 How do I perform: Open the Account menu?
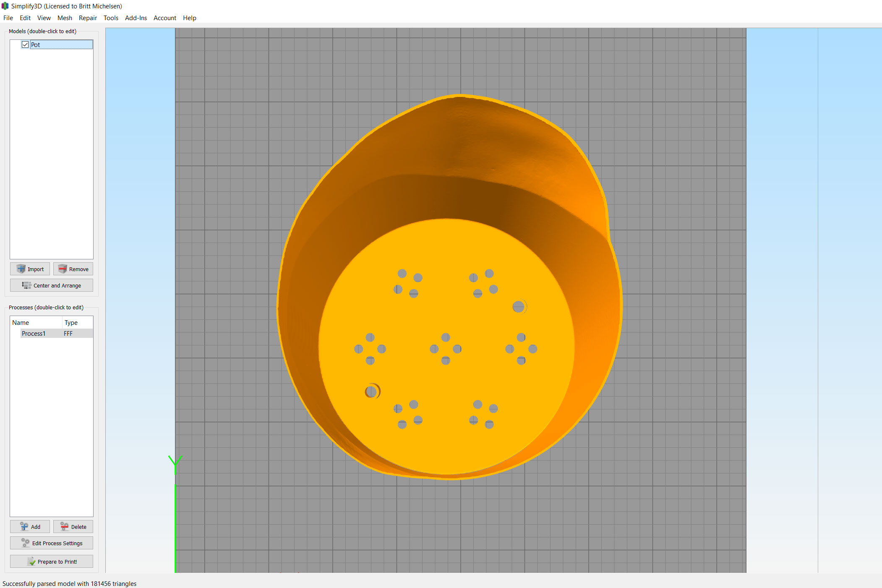pyautogui.click(x=164, y=18)
